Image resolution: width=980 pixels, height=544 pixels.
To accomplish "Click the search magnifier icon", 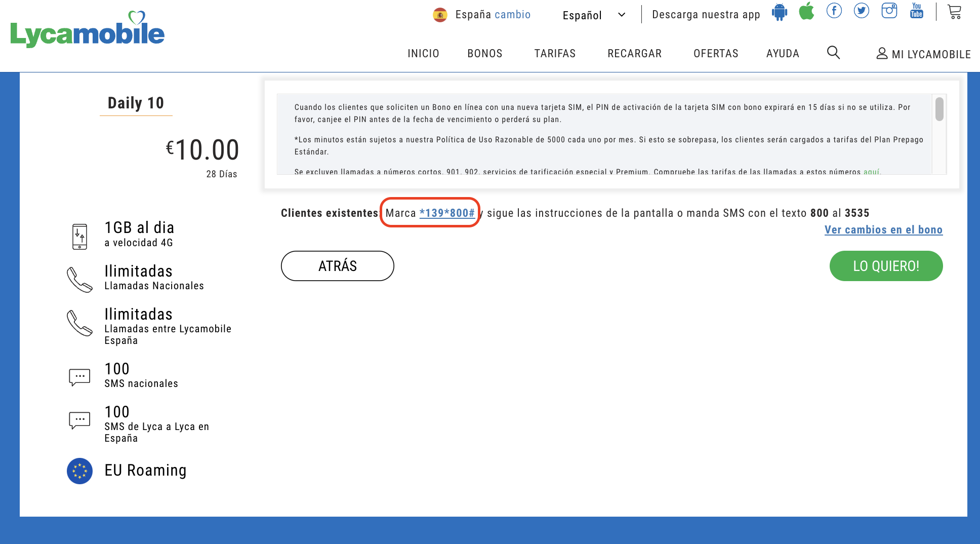I will [x=833, y=53].
